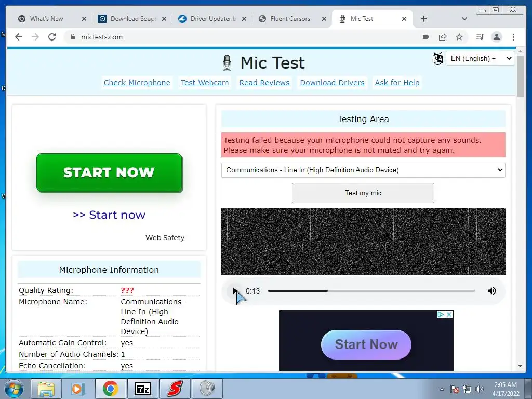Click the AdChoices triangle icon
This screenshot has height=399, width=532.
[x=441, y=314]
